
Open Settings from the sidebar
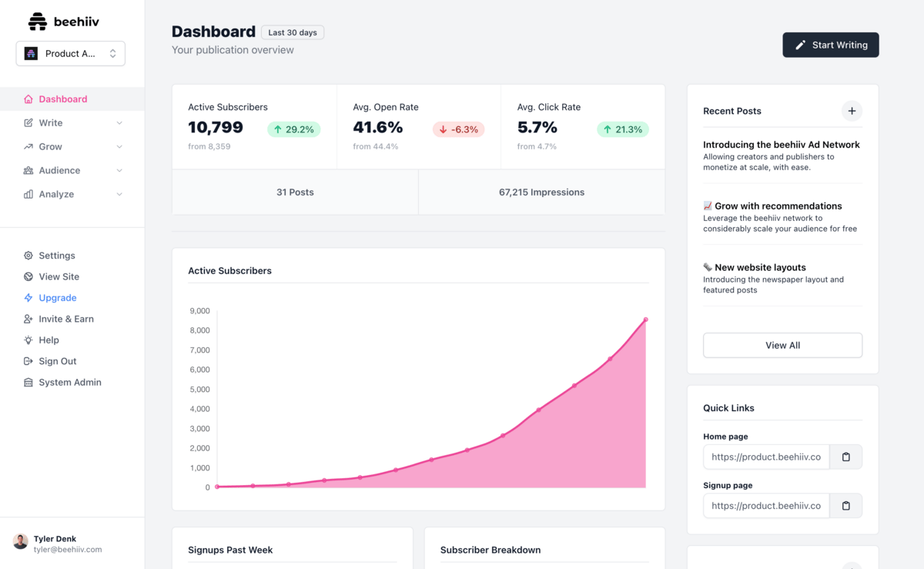pyautogui.click(x=57, y=256)
